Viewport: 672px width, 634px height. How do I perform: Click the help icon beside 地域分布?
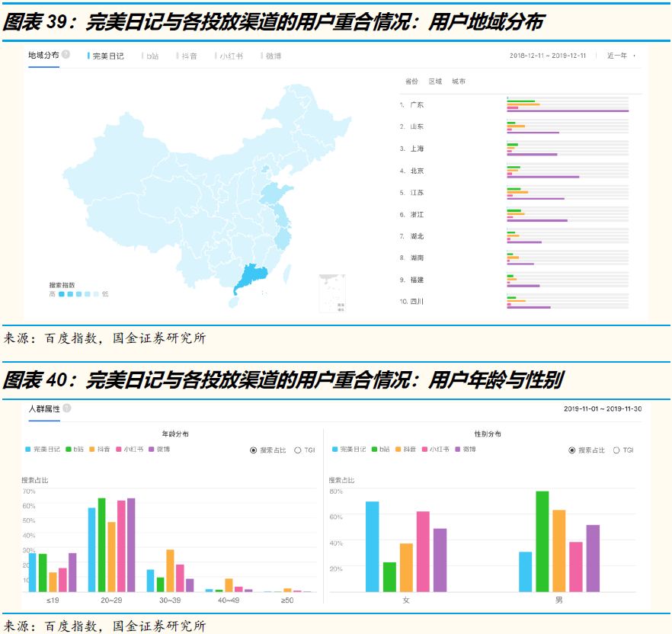click(66, 55)
